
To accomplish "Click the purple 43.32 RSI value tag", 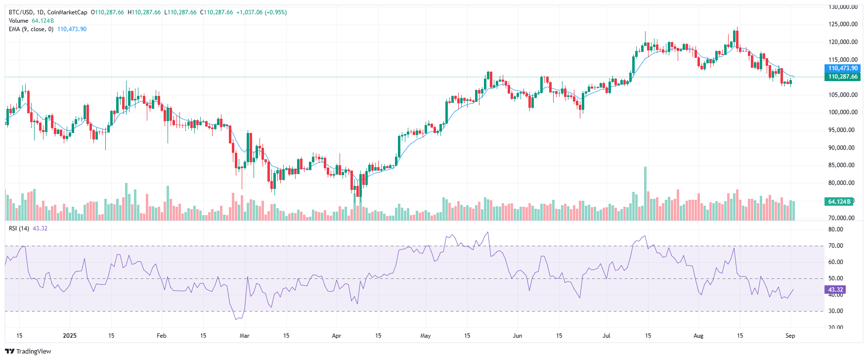I will click(x=835, y=290).
